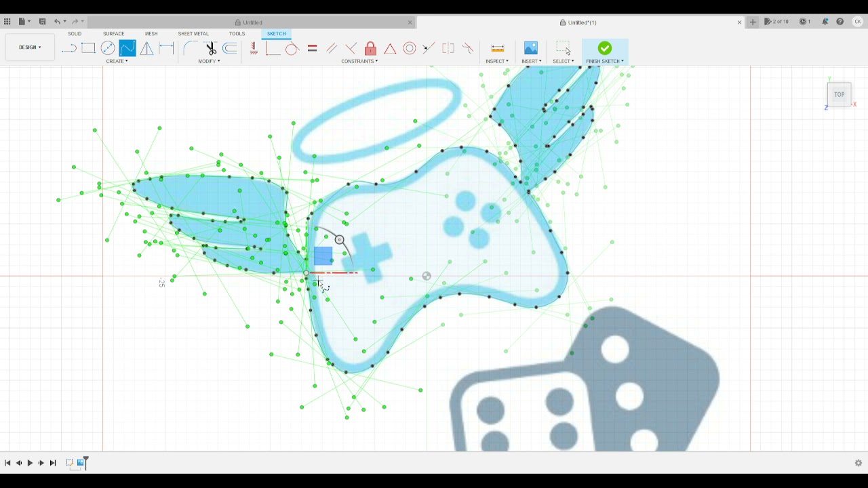The width and height of the screenshot is (868, 488).
Task: Jump to timeline beginning
Action: [7, 463]
